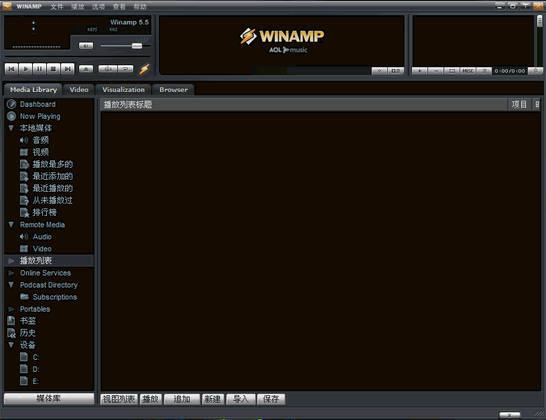The width and height of the screenshot is (546, 420).
Task: Sort by 播放列表标题 column header
Action: [x=304, y=104]
